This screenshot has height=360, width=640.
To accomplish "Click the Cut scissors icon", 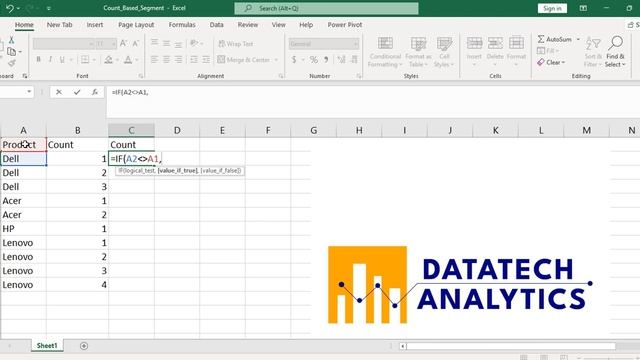I will pos(11,40).
